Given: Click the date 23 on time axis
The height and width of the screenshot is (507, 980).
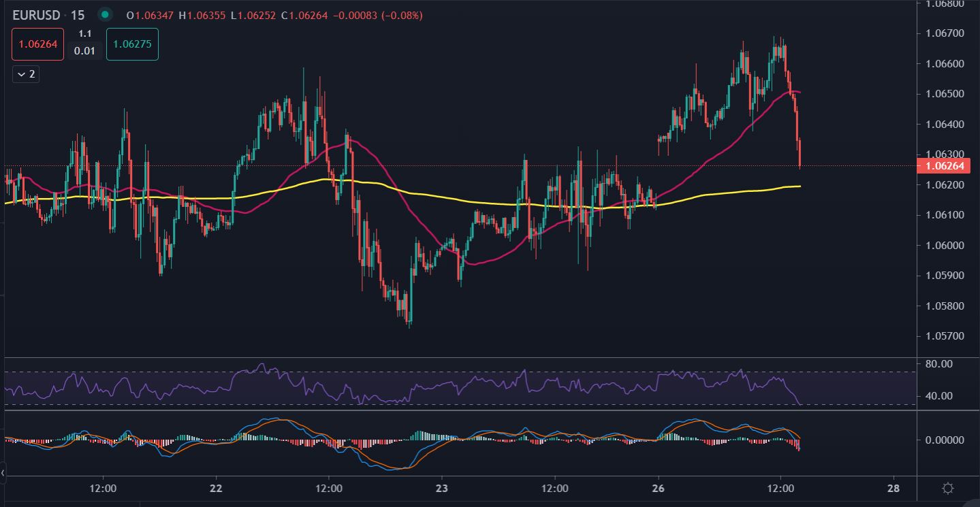Looking at the screenshot, I should [x=442, y=489].
